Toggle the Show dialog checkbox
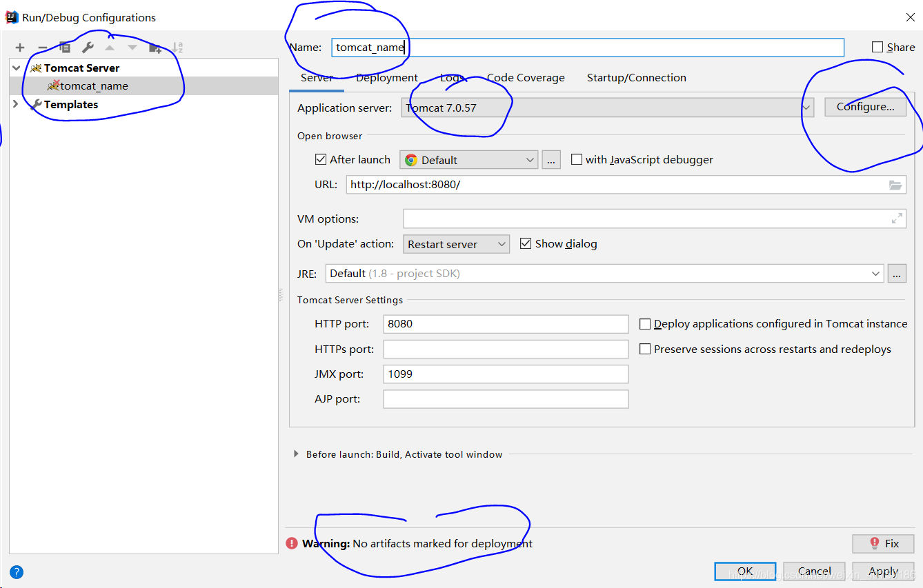This screenshot has width=923, height=588. point(526,243)
